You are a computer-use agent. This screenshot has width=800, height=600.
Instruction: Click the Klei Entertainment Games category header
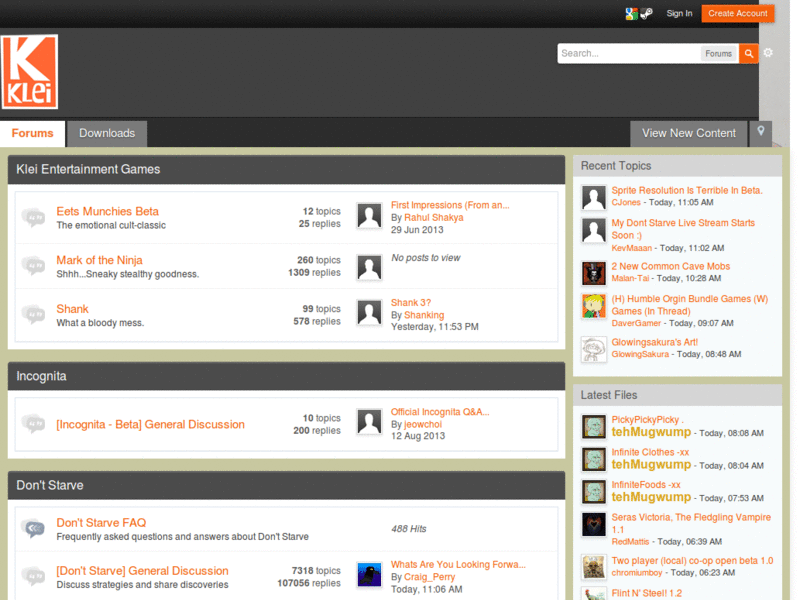click(x=286, y=169)
